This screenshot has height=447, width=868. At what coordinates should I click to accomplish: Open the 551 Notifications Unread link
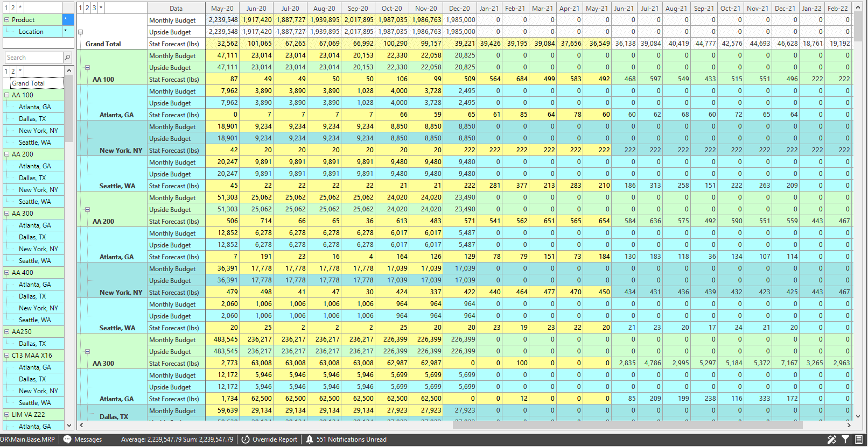(x=351, y=439)
